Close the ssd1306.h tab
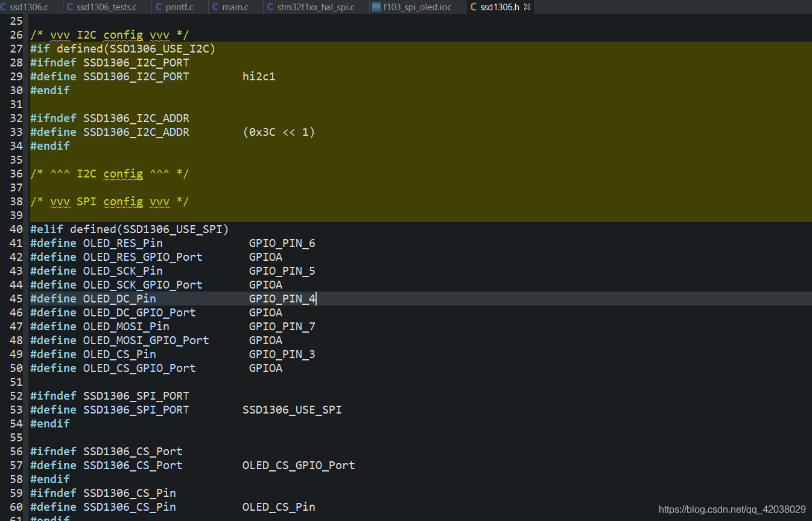Screen dimensions: 812x521 pos(527,7)
